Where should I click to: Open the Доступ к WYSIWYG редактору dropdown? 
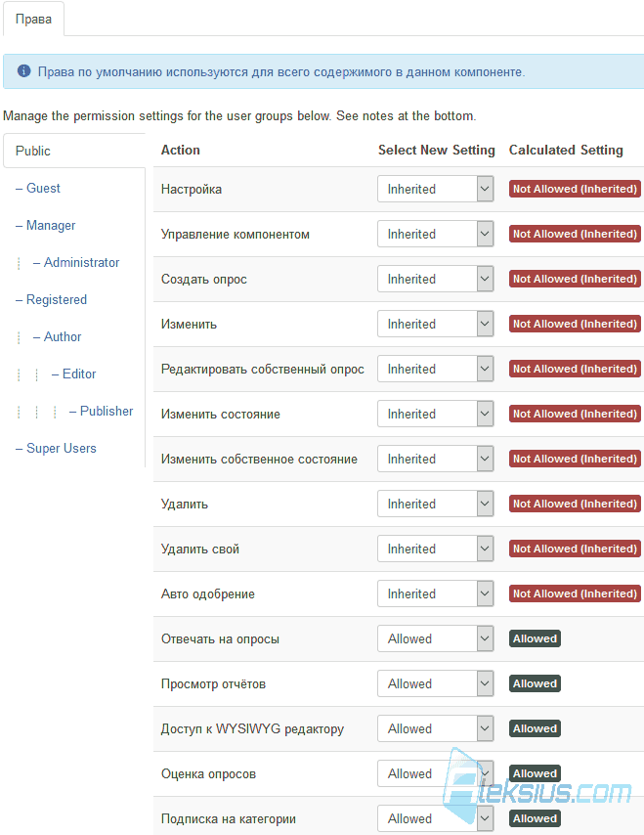click(x=436, y=729)
